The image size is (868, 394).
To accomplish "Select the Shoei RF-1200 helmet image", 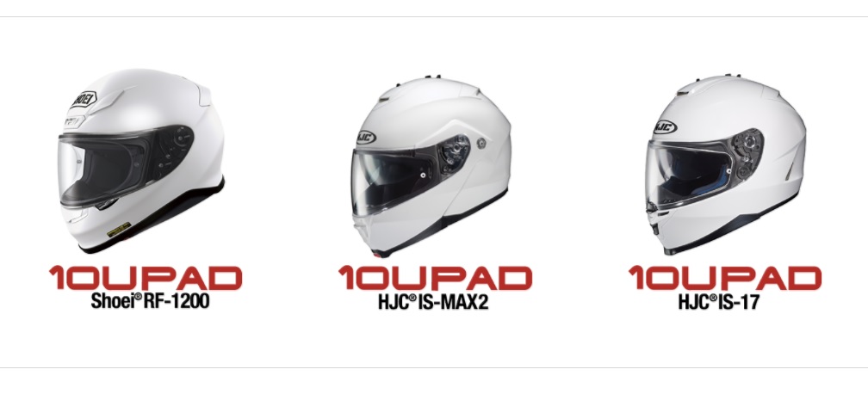I will (x=142, y=161).
